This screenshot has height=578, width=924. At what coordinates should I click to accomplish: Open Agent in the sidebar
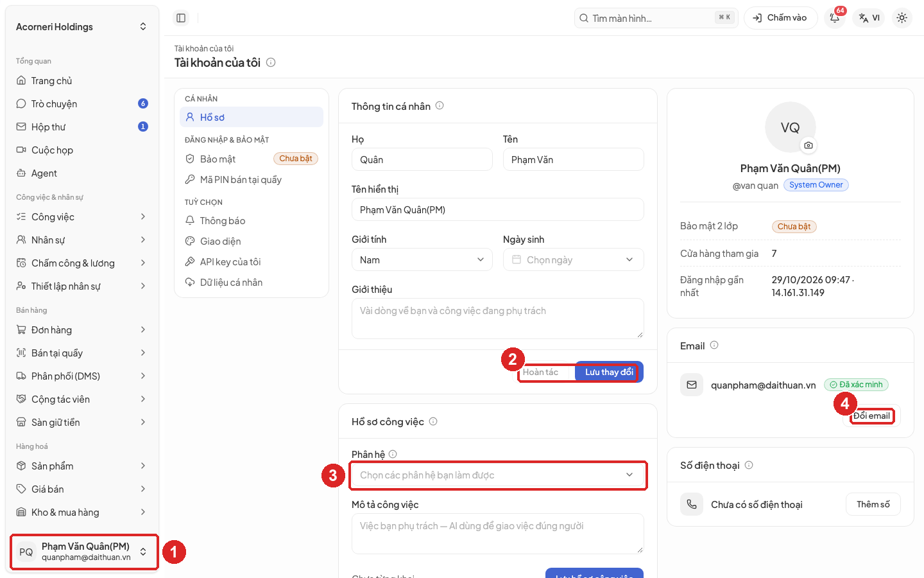pyautogui.click(x=82, y=173)
